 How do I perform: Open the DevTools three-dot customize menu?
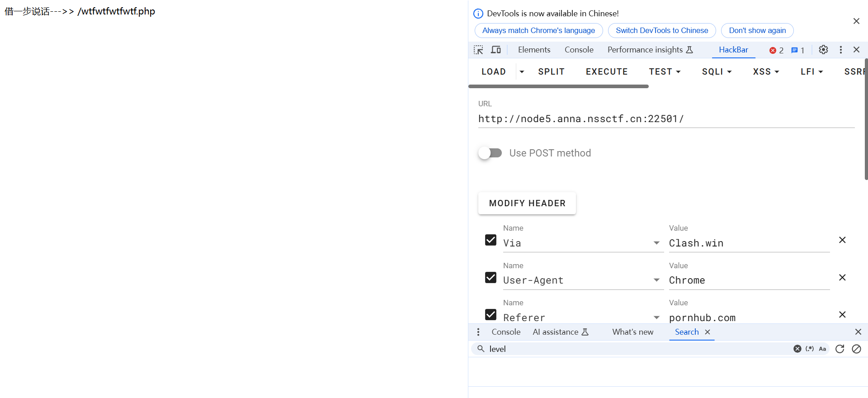pyautogui.click(x=840, y=50)
